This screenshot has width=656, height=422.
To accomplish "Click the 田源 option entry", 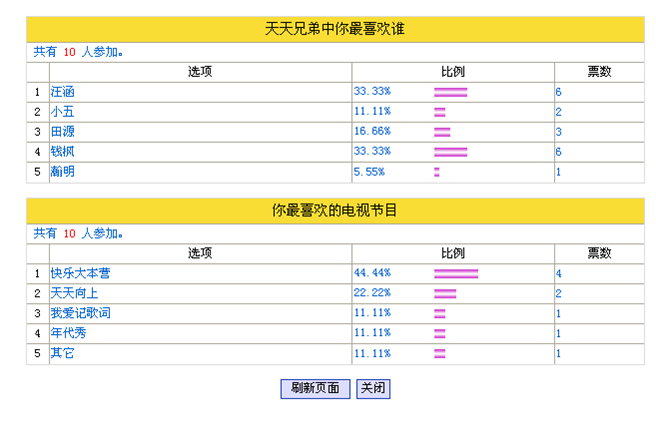I will pos(62,132).
